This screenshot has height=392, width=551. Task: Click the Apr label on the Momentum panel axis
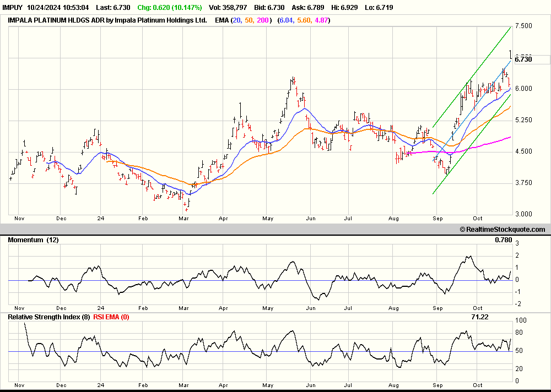[223, 308]
